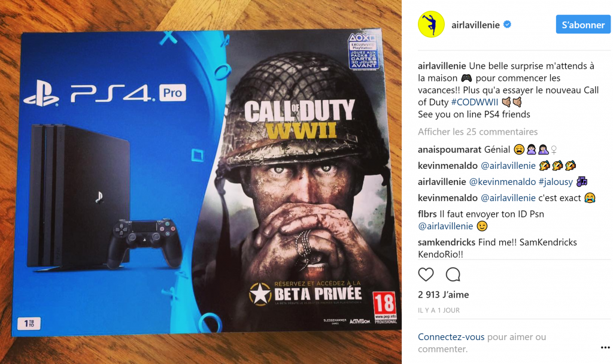Click the comment bubble icon

click(453, 275)
